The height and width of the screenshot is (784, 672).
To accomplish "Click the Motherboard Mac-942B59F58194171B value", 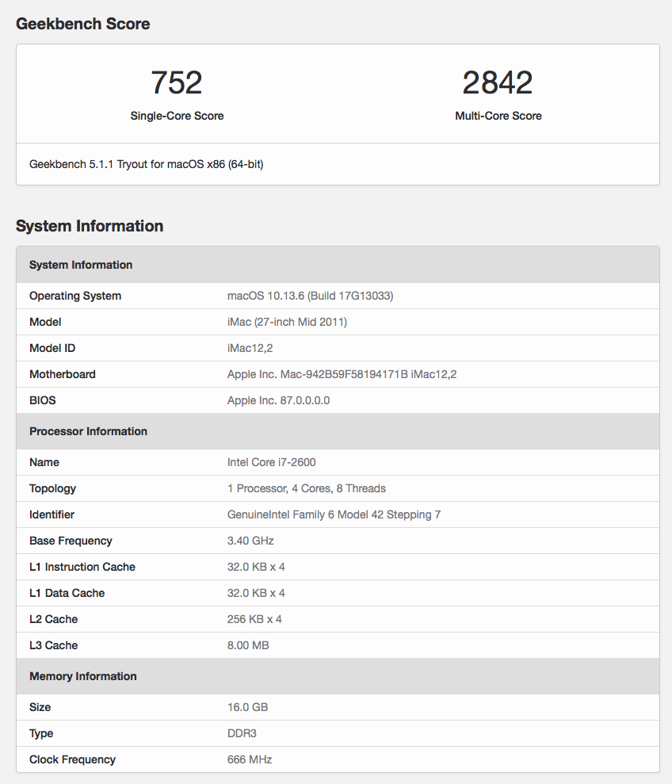I will pos(342,374).
